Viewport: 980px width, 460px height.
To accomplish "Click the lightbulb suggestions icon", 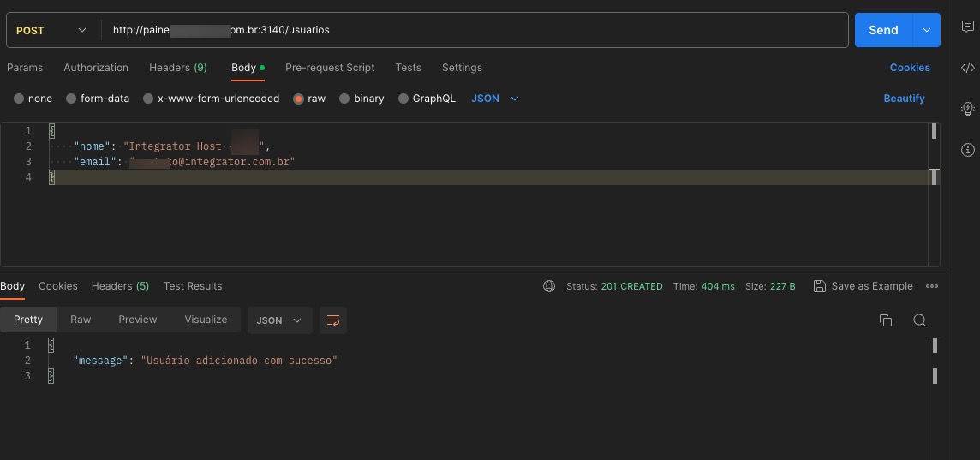I will [x=967, y=109].
